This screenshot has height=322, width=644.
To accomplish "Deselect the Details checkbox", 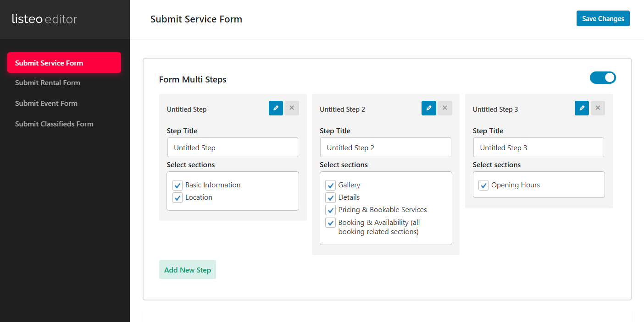I will 330,198.
